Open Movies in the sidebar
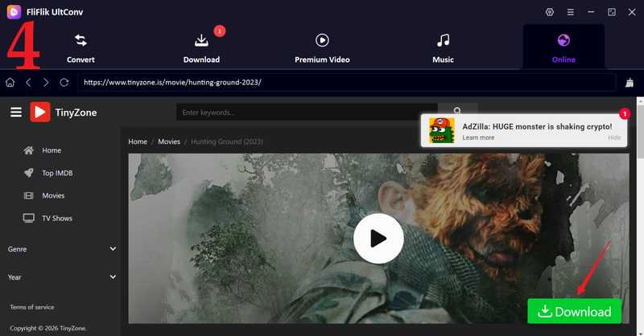The width and height of the screenshot is (644, 336). click(x=53, y=195)
